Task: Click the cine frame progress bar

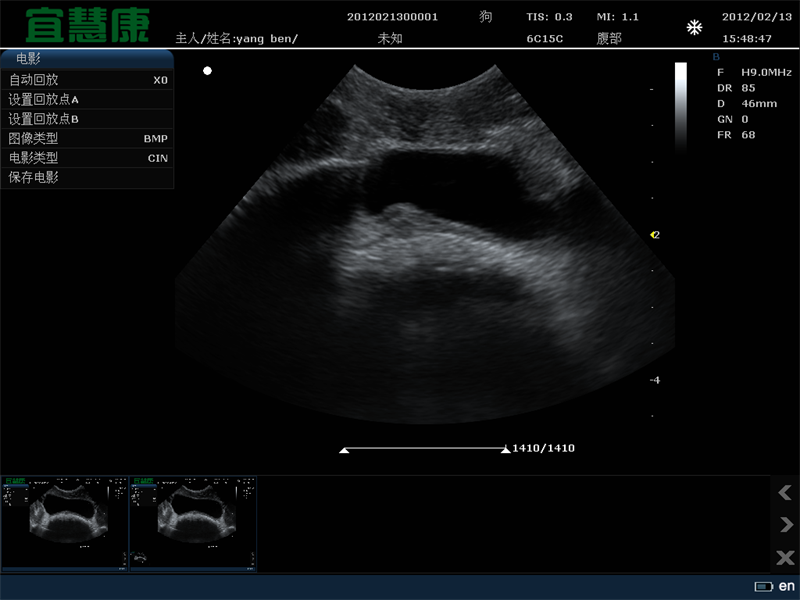Action: tap(424, 449)
